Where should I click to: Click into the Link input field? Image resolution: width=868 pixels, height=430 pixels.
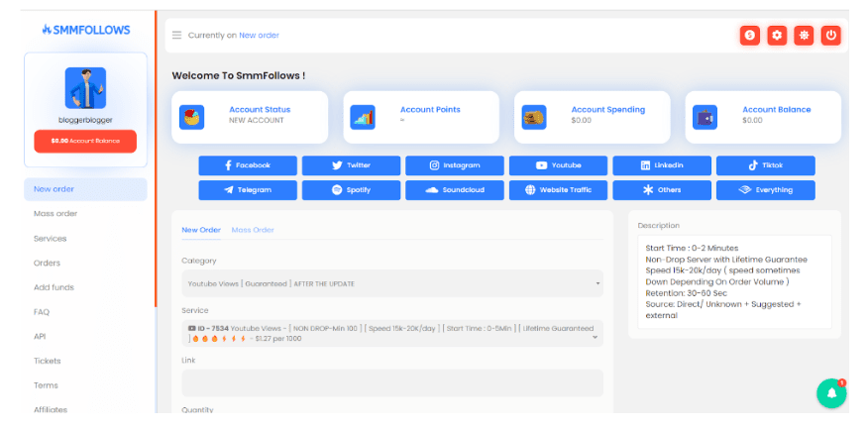click(392, 383)
